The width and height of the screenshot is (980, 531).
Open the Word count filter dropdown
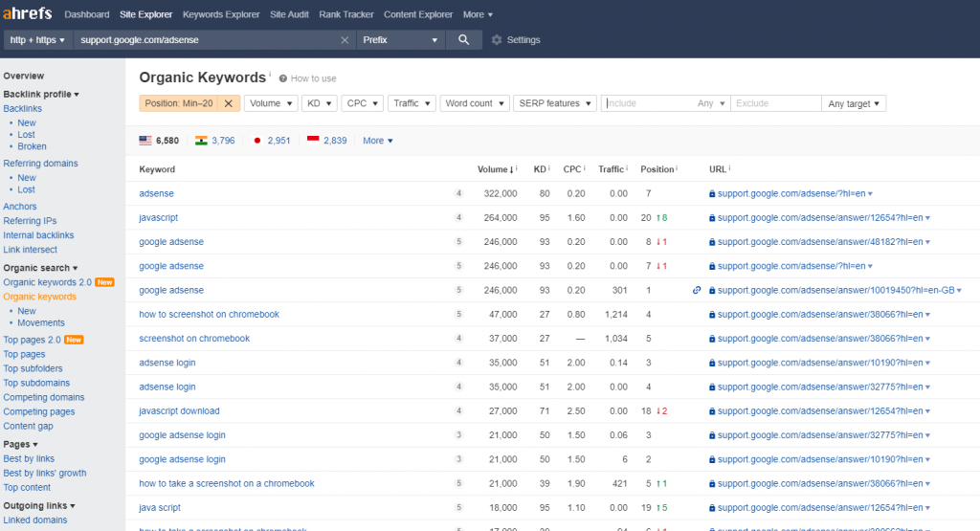pyautogui.click(x=475, y=103)
